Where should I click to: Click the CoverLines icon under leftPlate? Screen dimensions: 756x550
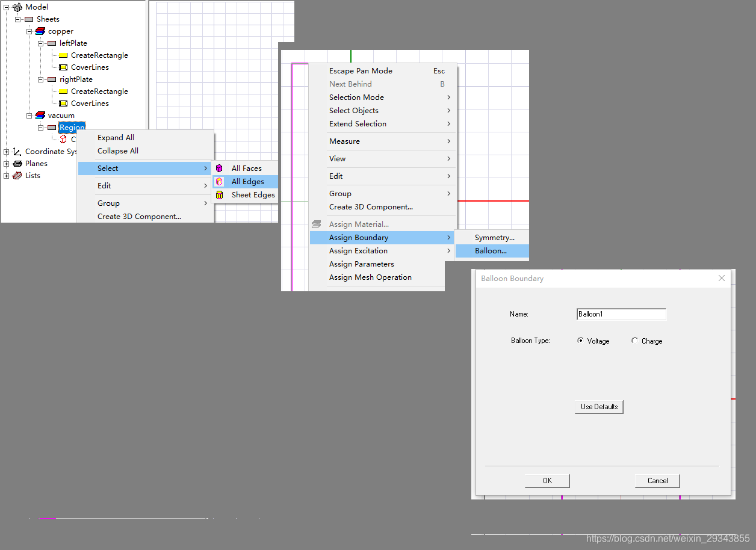(x=63, y=67)
